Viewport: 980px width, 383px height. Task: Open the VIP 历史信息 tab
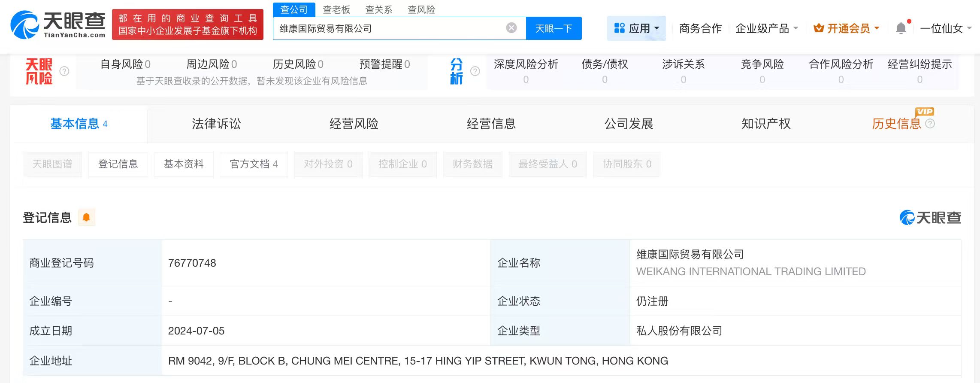point(896,124)
